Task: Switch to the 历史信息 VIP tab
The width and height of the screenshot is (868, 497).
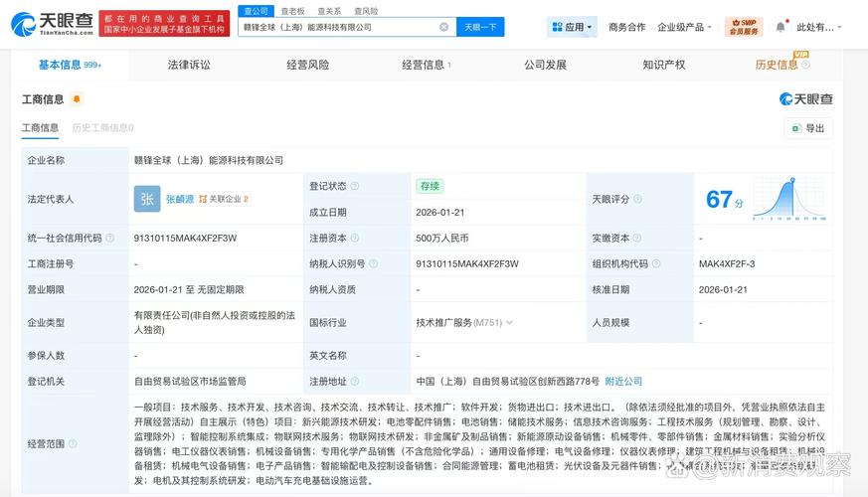Action: tap(777, 65)
